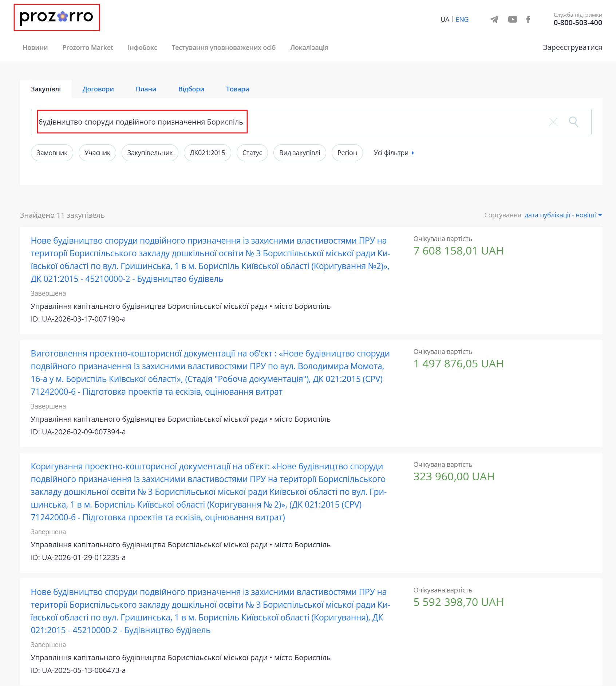Viewport: 616px width, 686px height.
Task: Select the Закупівлі tab
Action: [46, 89]
